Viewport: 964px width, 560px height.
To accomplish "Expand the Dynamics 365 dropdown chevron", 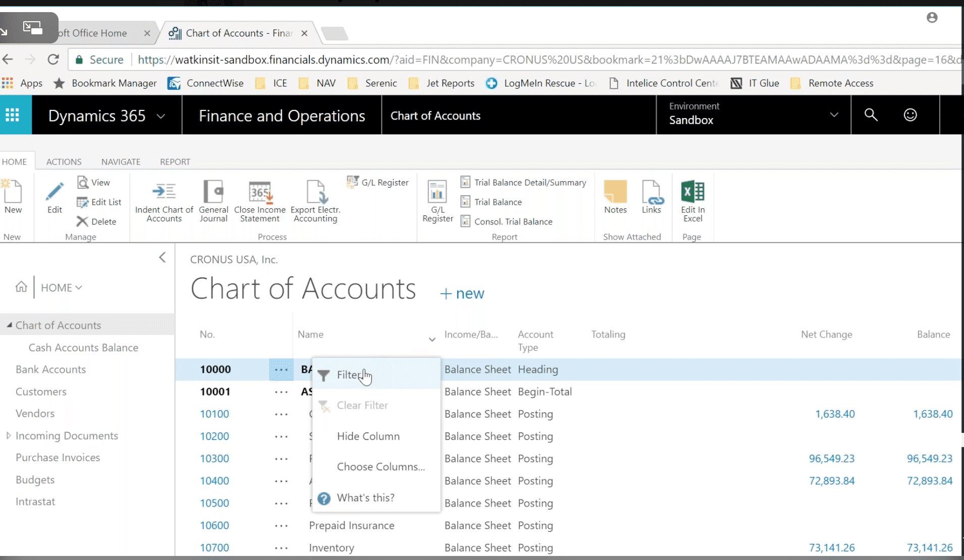I will [161, 116].
